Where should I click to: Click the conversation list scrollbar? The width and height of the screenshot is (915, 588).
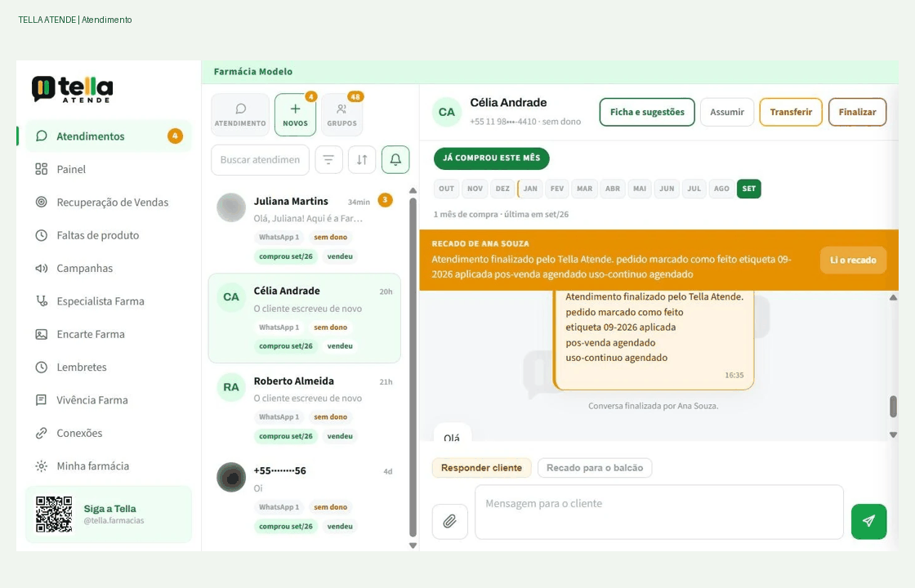click(x=413, y=367)
